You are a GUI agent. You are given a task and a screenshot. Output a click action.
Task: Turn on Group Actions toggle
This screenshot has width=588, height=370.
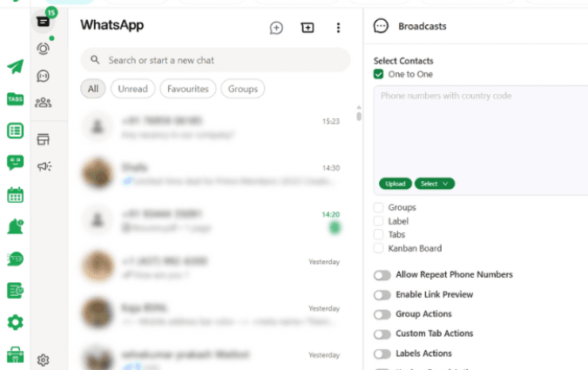(382, 314)
